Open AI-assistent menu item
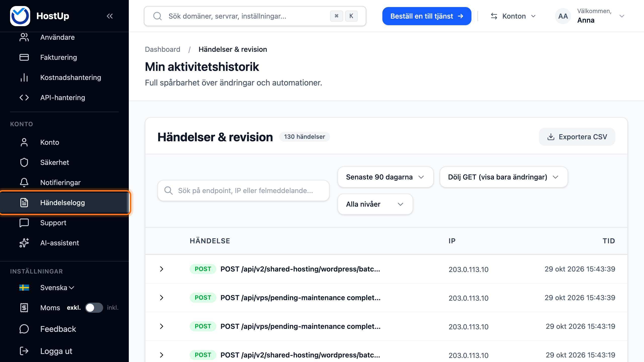This screenshot has width=644, height=362. point(64,243)
